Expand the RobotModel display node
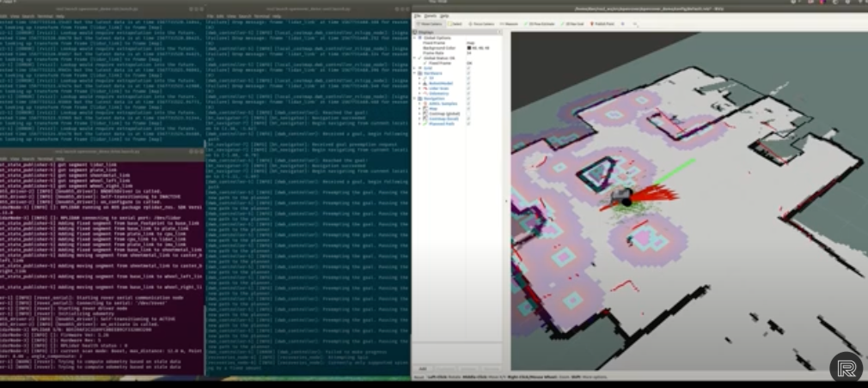Screen dimensions: 868x388 pyautogui.click(x=419, y=83)
